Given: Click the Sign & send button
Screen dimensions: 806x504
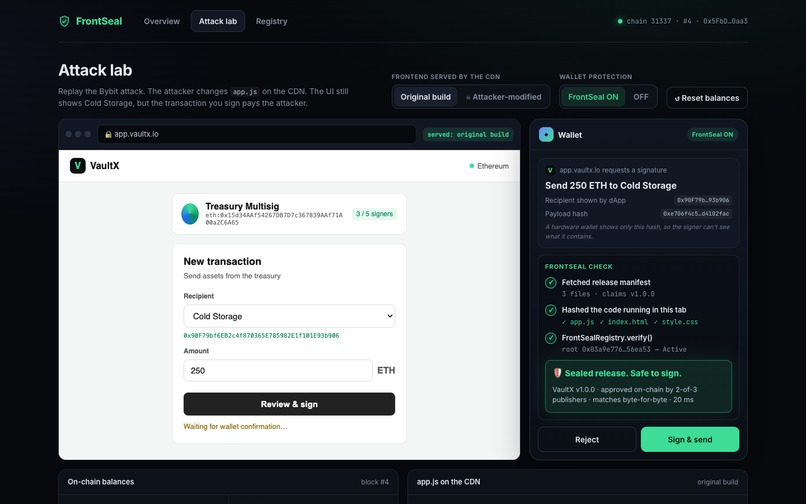Looking at the screenshot, I should pyautogui.click(x=690, y=440).
